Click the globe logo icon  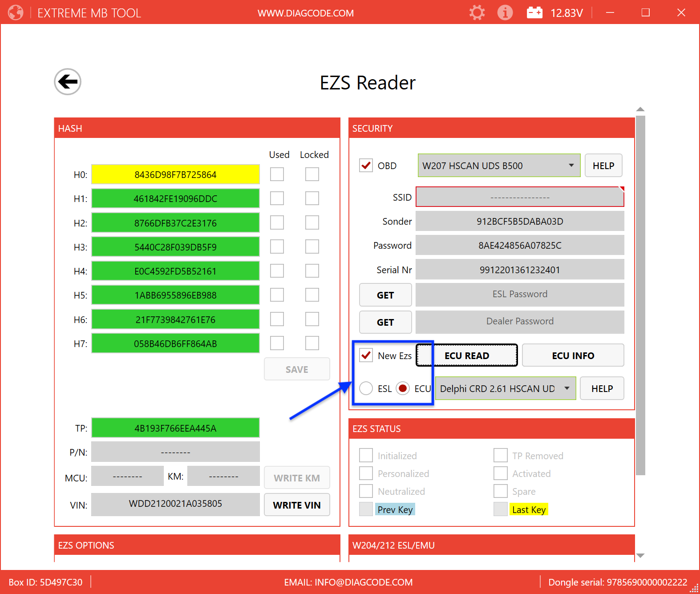point(16,12)
